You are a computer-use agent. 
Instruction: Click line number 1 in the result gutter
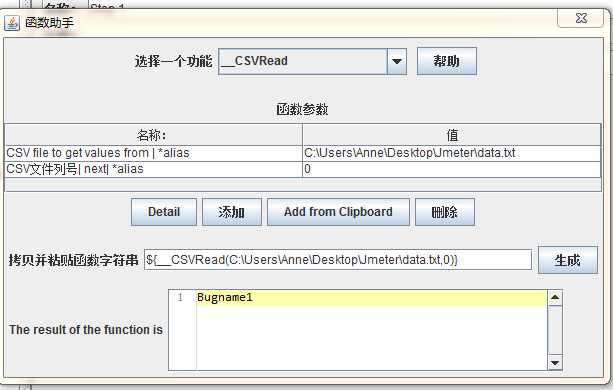pos(180,298)
